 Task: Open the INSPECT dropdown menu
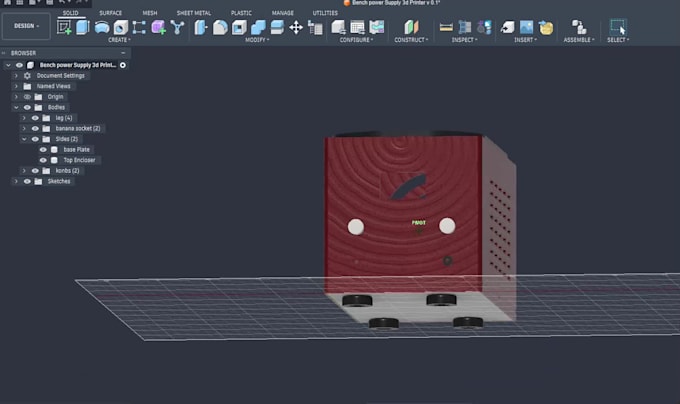[464, 40]
